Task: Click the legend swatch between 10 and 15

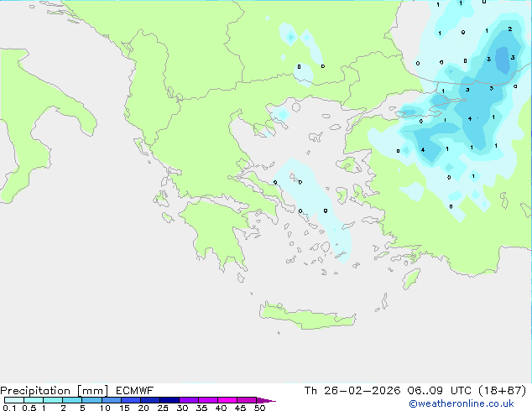Action: click(x=111, y=400)
